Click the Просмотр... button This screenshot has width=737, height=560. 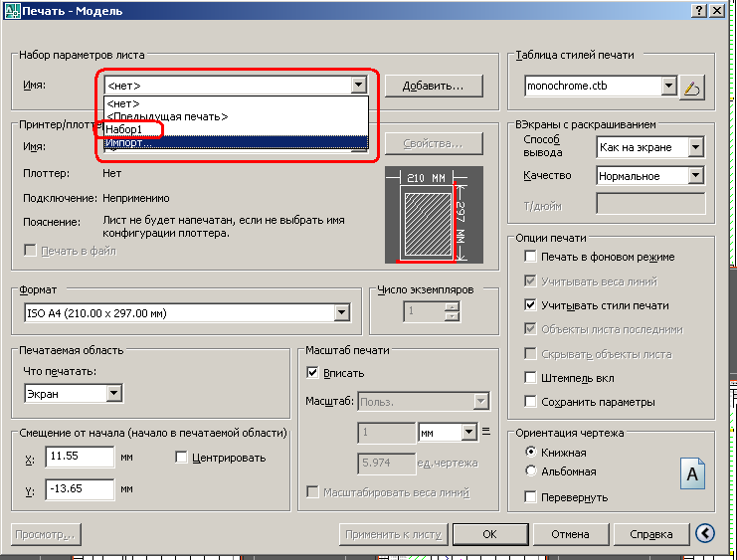click(45, 534)
